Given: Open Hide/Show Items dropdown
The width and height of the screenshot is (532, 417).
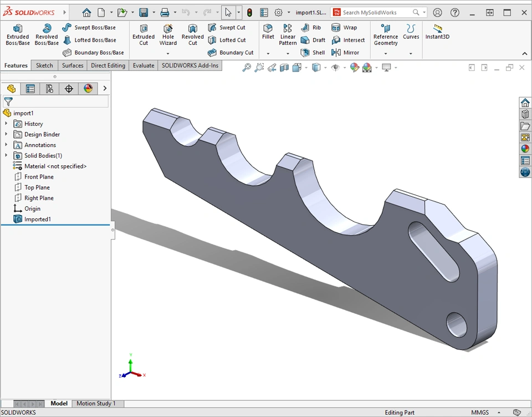Looking at the screenshot, I should click(x=344, y=68).
